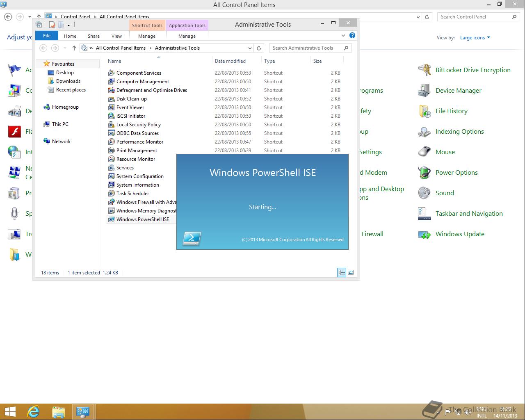Expand the Administrative Tools address bar dropdown
Image resolution: width=525 pixels, height=420 pixels.
pyautogui.click(x=249, y=48)
